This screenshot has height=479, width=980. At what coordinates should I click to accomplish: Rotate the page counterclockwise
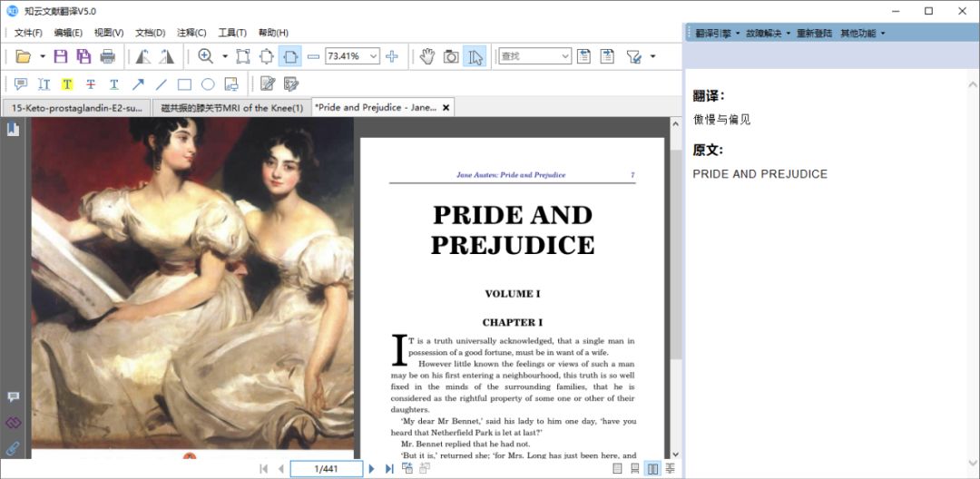coord(143,57)
